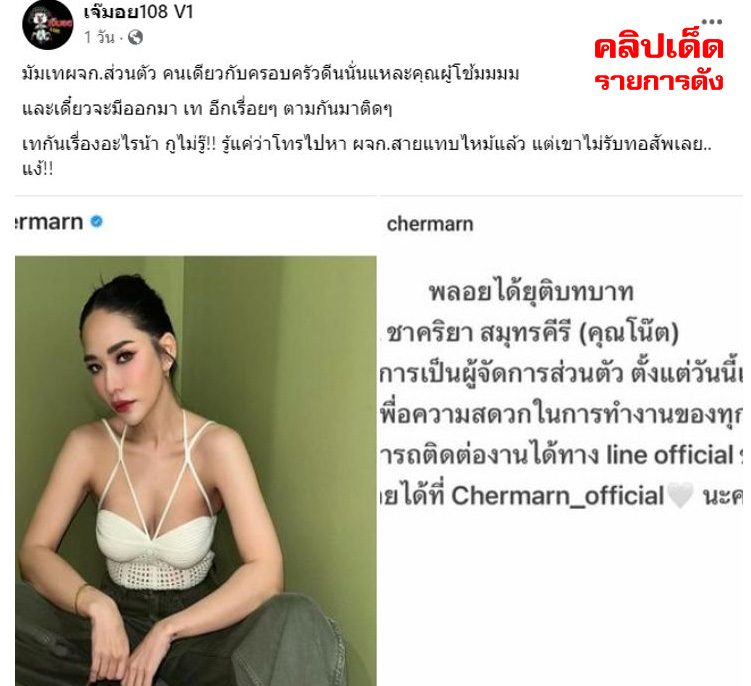
Task: Click the post line starting 'เทกันเรื่องอะไรน้า'
Action: pyautogui.click(x=367, y=144)
